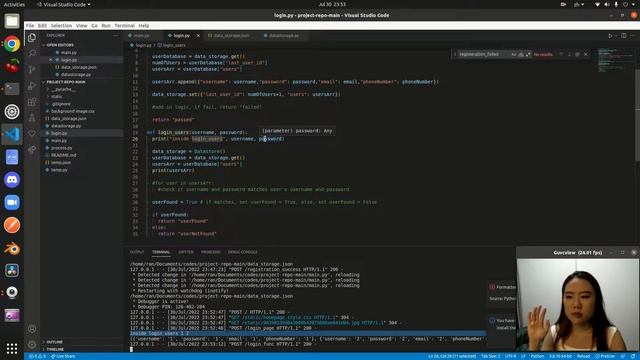Screen dimensions: 640x360
Task: Toggle Use Regular Expression in find widget
Action: pos(528,54)
